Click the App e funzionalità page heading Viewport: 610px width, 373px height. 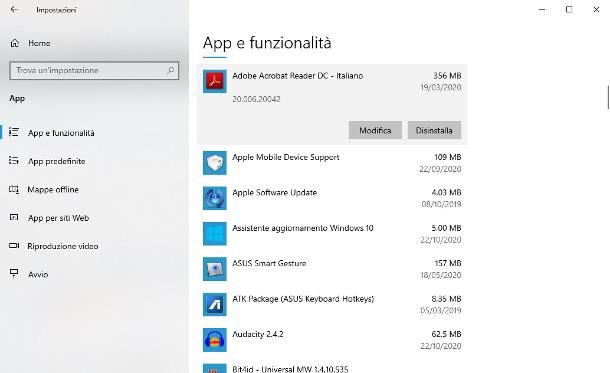(267, 43)
